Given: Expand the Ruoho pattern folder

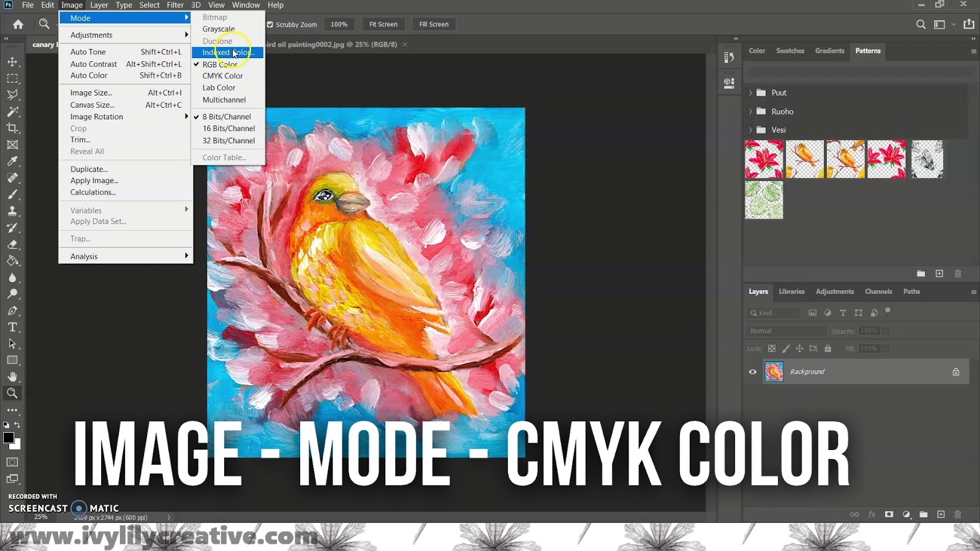Looking at the screenshot, I should (750, 111).
